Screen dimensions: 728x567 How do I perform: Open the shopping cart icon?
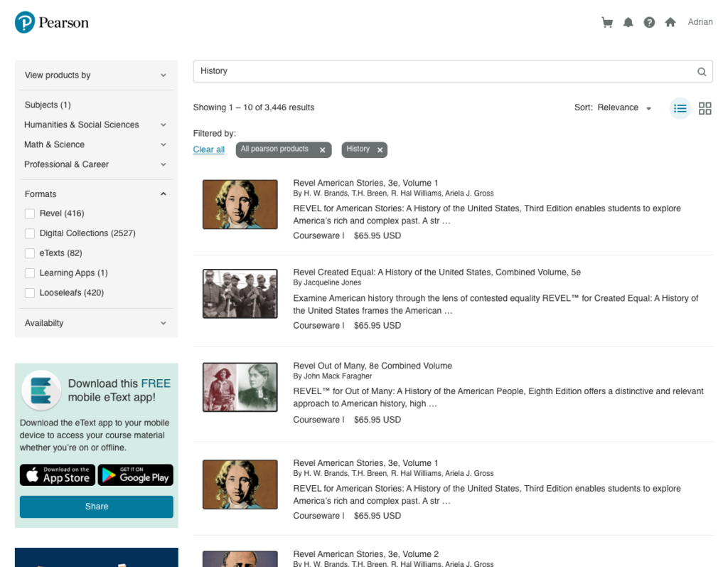point(607,22)
